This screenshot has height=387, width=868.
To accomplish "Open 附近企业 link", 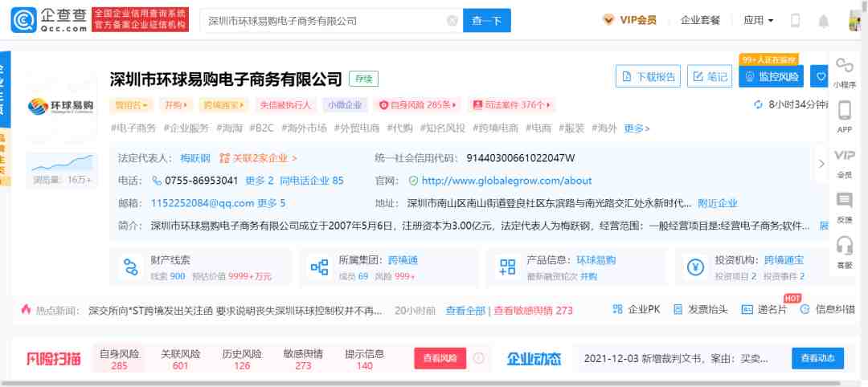I will pos(718,203).
